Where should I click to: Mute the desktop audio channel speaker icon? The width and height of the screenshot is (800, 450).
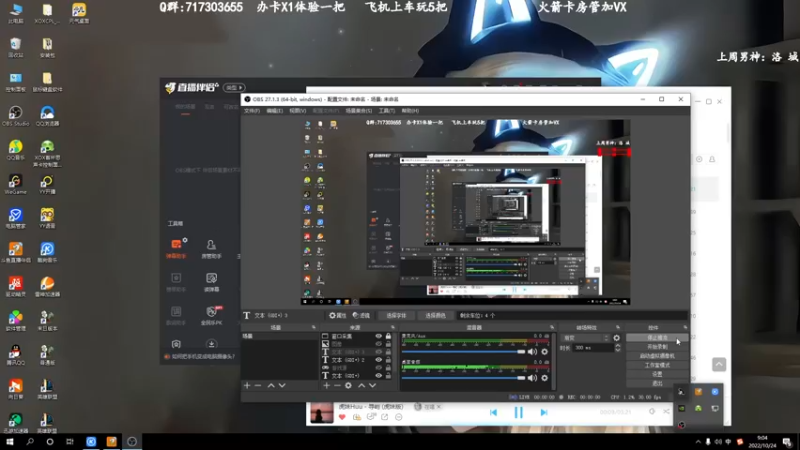tap(533, 378)
